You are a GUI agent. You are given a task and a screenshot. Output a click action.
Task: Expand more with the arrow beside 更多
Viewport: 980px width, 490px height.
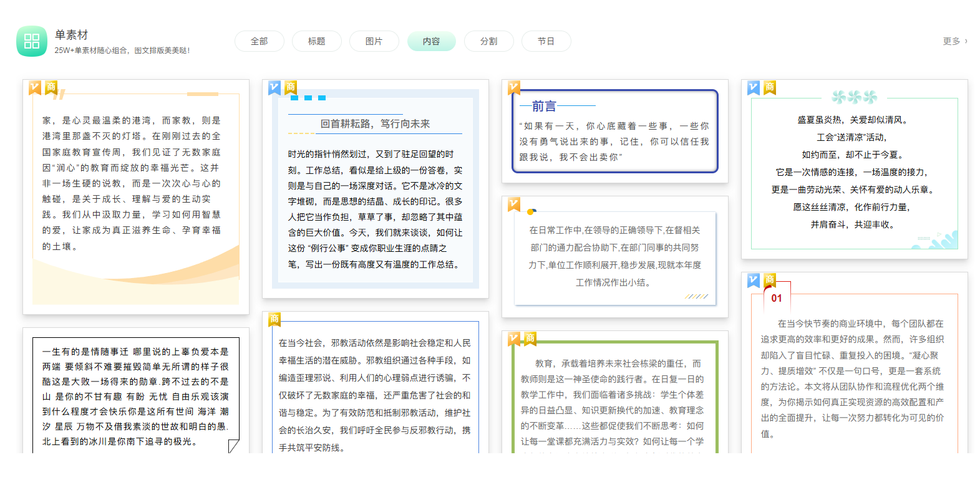click(x=966, y=41)
